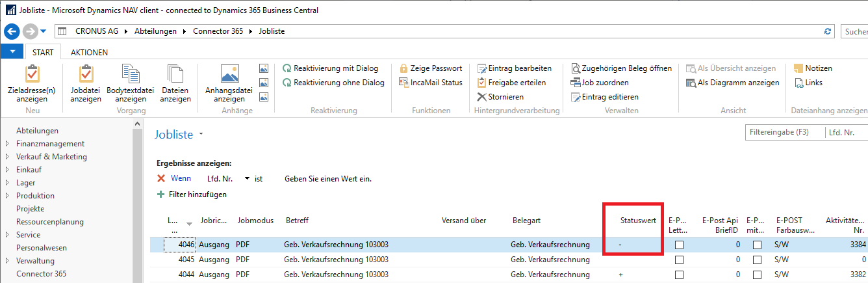Click Als Diagramm anzeigen
868x283 pixels.
(733, 83)
